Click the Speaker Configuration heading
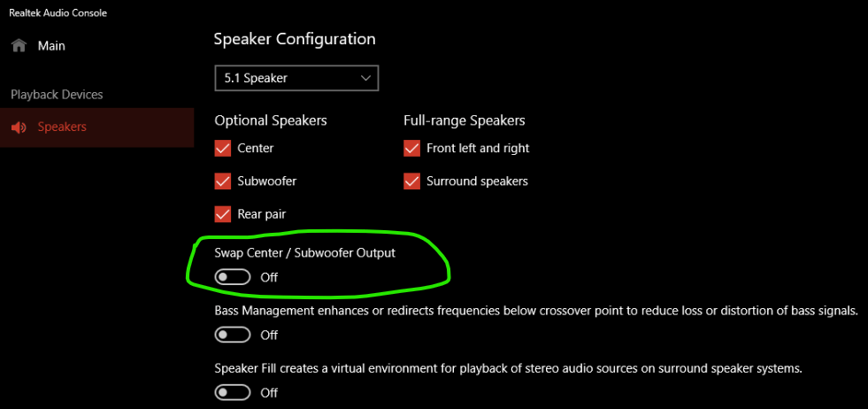The height and width of the screenshot is (409, 868). [x=295, y=39]
